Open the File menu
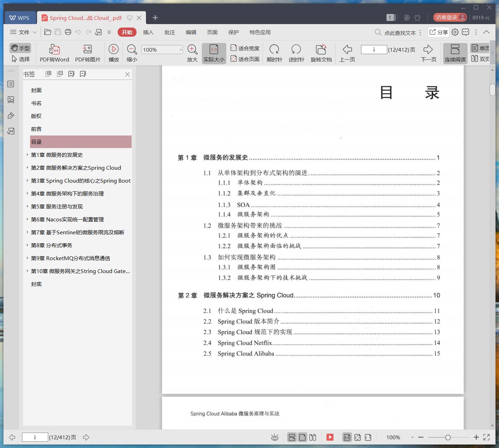 23,32
